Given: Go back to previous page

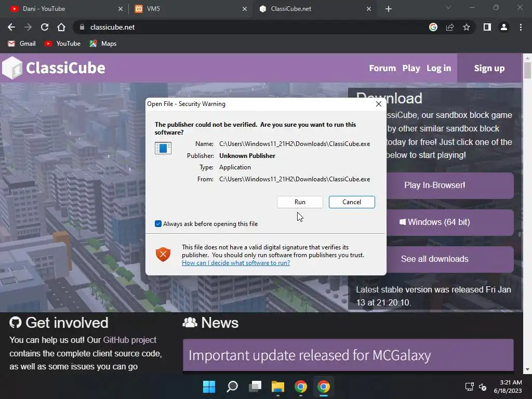Looking at the screenshot, I should tap(11, 27).
